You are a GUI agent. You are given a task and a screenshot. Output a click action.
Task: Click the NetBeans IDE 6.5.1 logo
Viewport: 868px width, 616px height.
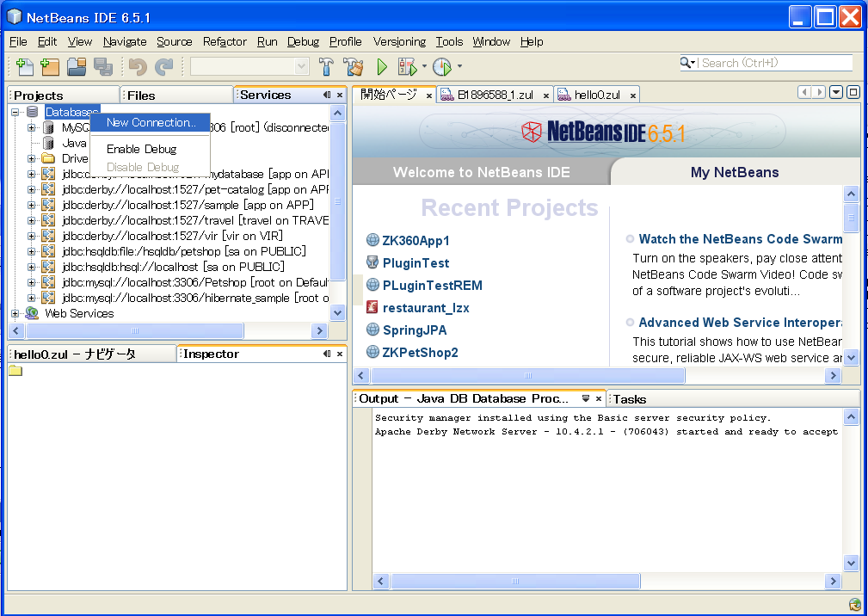[603, 132]
